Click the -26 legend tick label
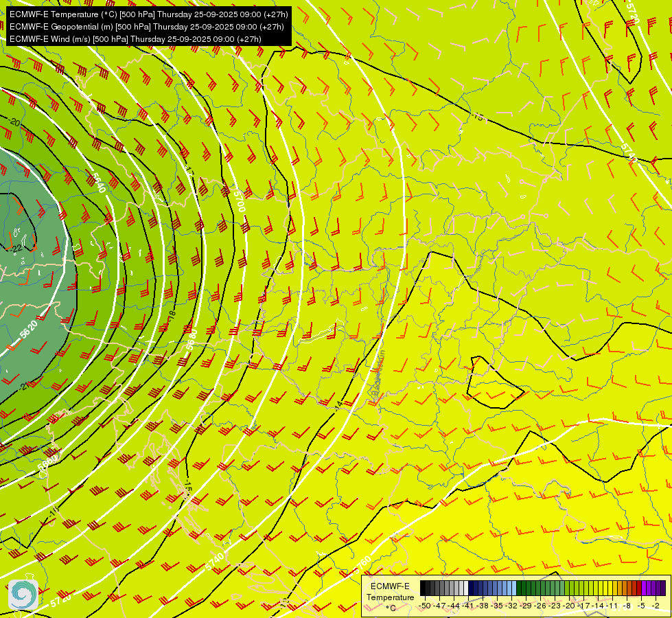The height and width of the screenshot is (618, 672). coord(540,606)
